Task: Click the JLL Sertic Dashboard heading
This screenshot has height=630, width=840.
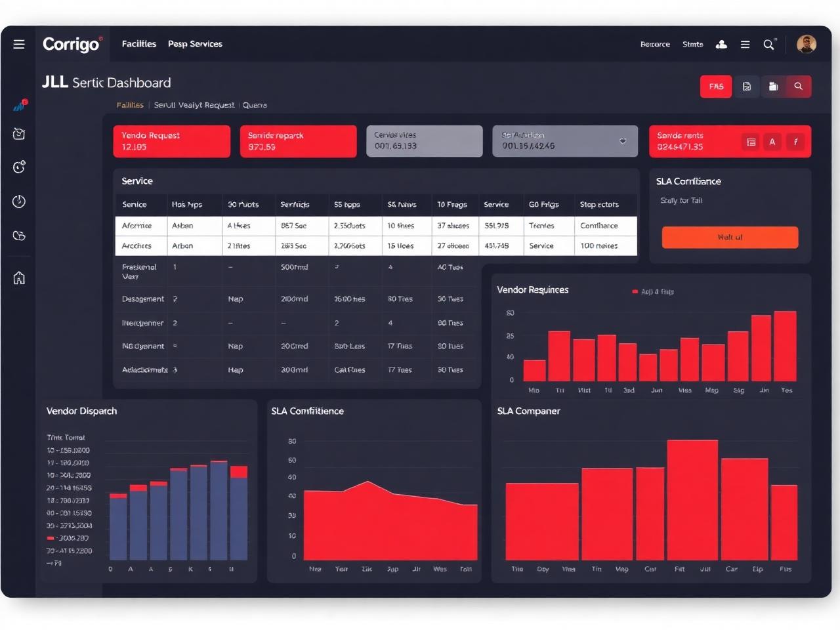Action: [106, 83]
